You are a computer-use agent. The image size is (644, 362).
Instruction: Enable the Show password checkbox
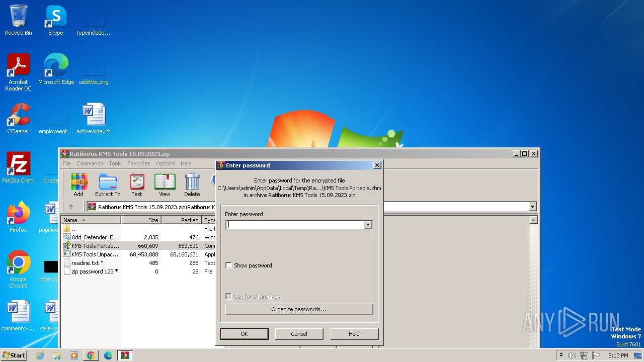click(x=229, y=265)
